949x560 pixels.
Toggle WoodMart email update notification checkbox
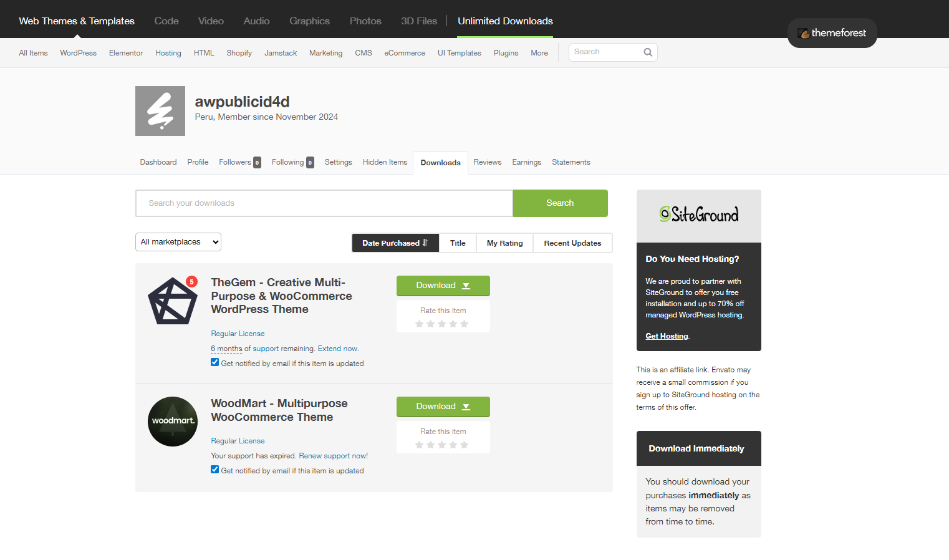pyautogui.click(x=215, y=470)
